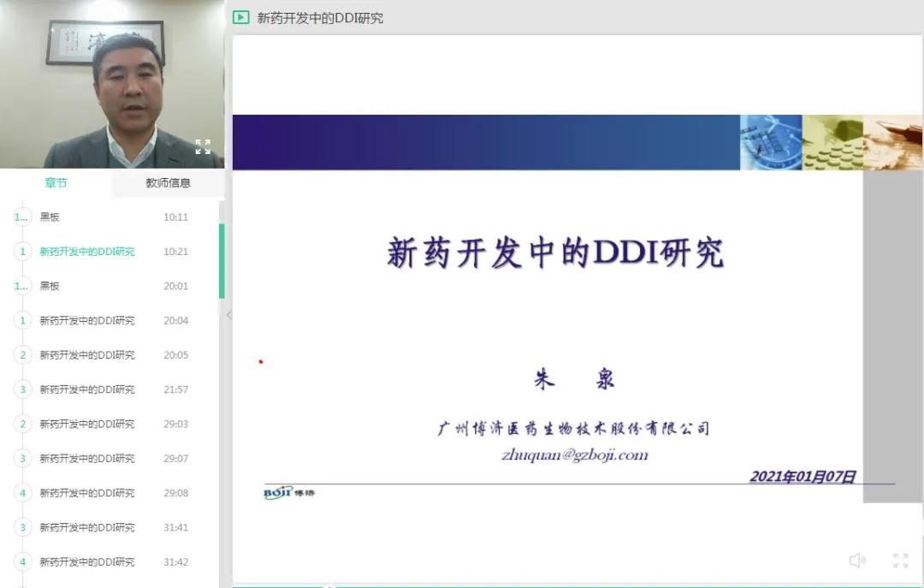This screenshot has height=588, width=924.
Task: Mute audio using the speaker icon
Action: (856, 561)
